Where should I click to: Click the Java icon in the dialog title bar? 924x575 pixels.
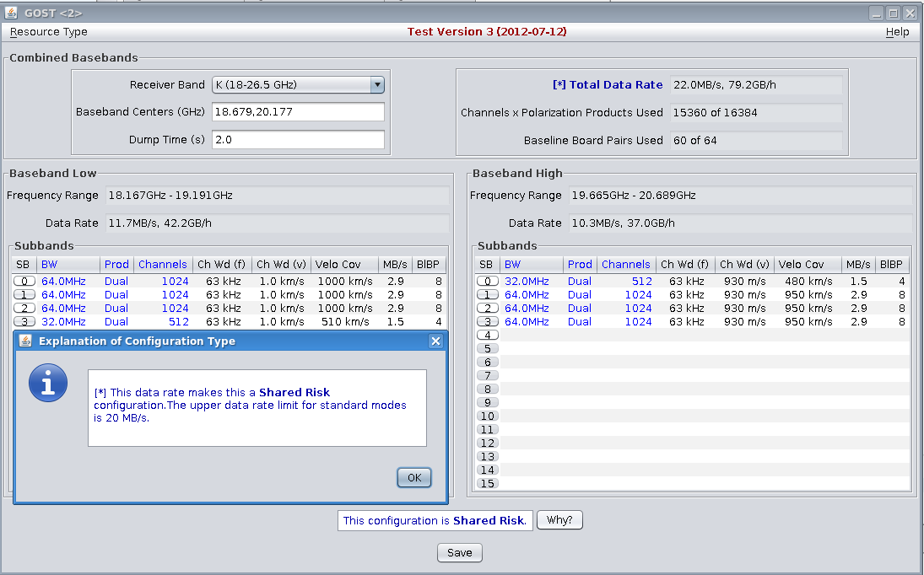[x=25, y=341]
